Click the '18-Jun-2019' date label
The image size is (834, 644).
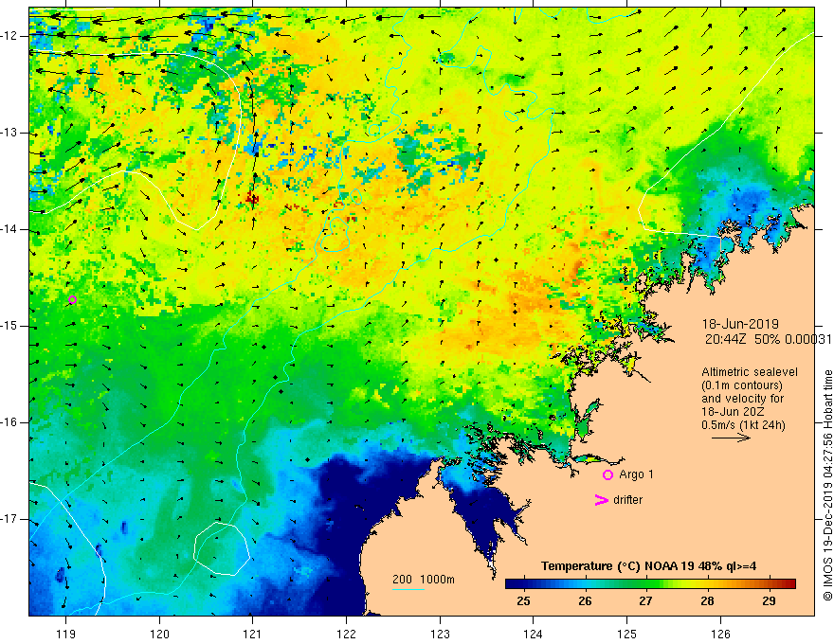(x=740, y=324)
